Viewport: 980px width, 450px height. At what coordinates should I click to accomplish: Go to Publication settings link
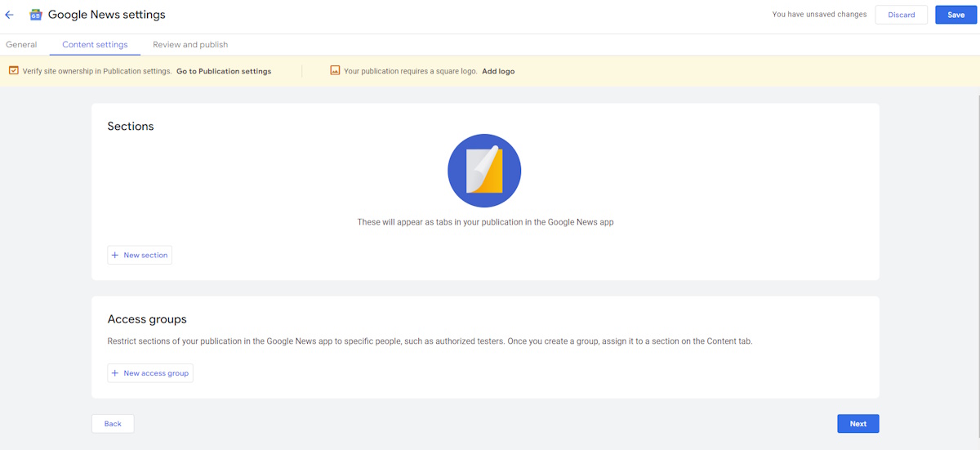point(224,71)
